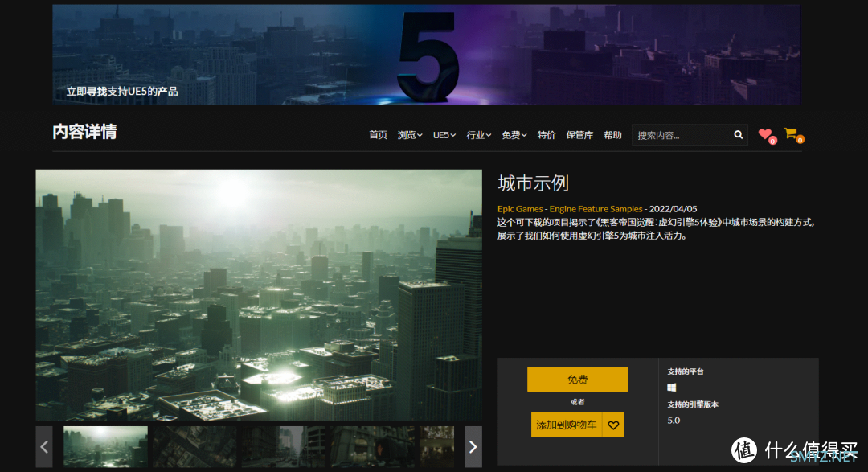Click the 内容详情 heading
The width and height of the screenshot is (868, 472).
[x=84, y=132]
